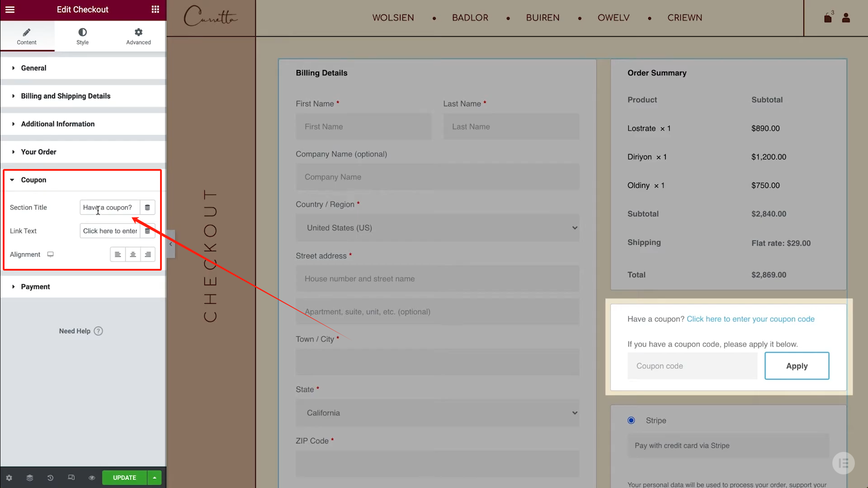Open page Settings via the gear icon
Viewport: 868px width, 488px height.
9,478
